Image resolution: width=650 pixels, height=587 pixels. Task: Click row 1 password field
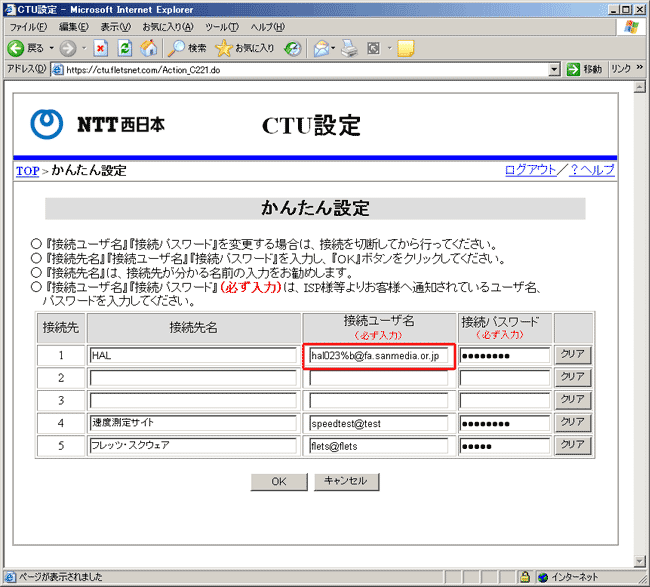point(504,356)
